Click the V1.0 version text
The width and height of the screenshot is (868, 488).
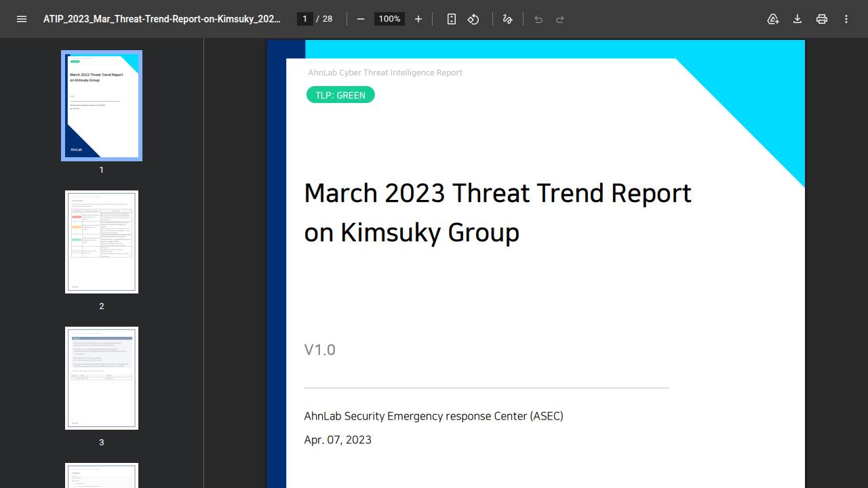click(x=320, y=350)
